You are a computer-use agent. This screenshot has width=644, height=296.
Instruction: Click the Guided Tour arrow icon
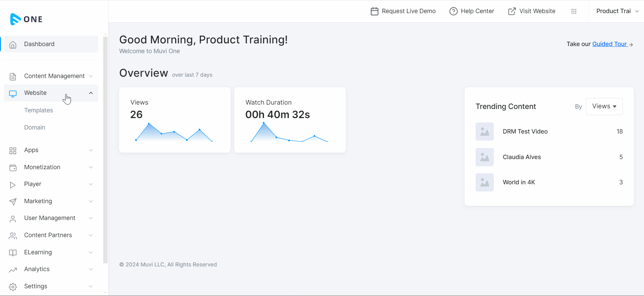(x=631, y=44)
